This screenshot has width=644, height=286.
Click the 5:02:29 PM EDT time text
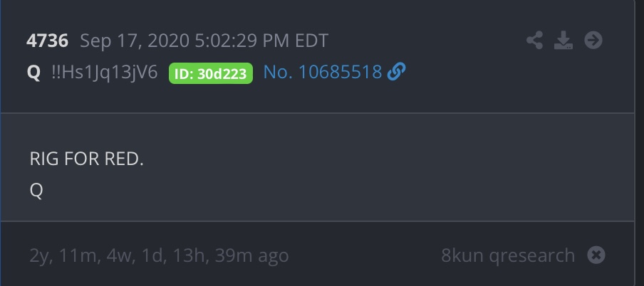click(x=261, y=41)
